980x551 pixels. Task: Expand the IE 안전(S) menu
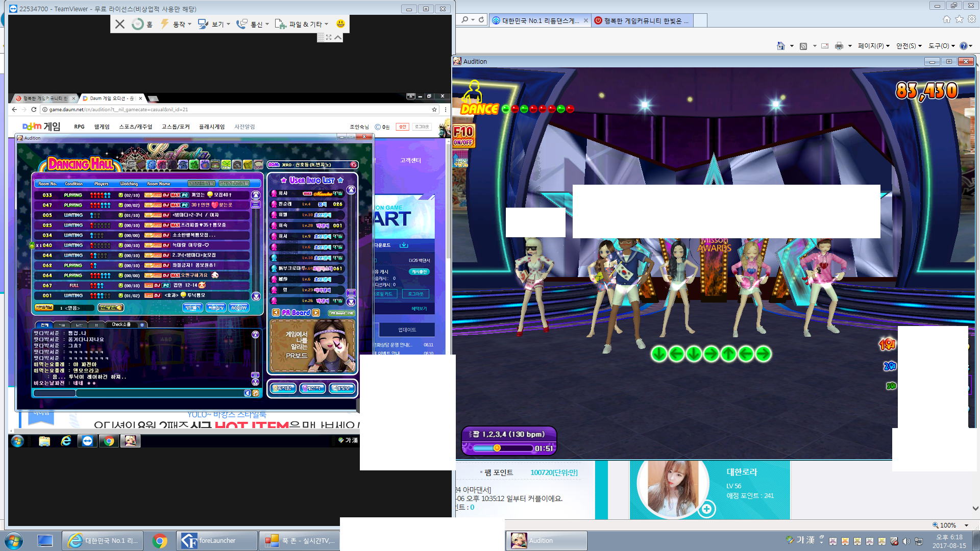click(909, 46)
